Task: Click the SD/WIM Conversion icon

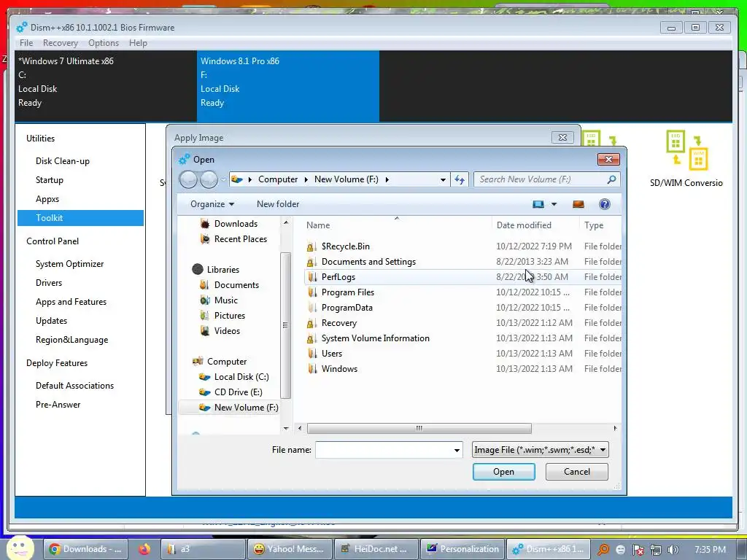Action: (686, 150)
